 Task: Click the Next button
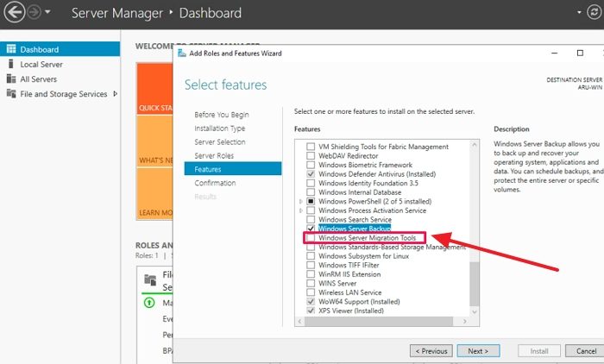click(x=478, y=351)
